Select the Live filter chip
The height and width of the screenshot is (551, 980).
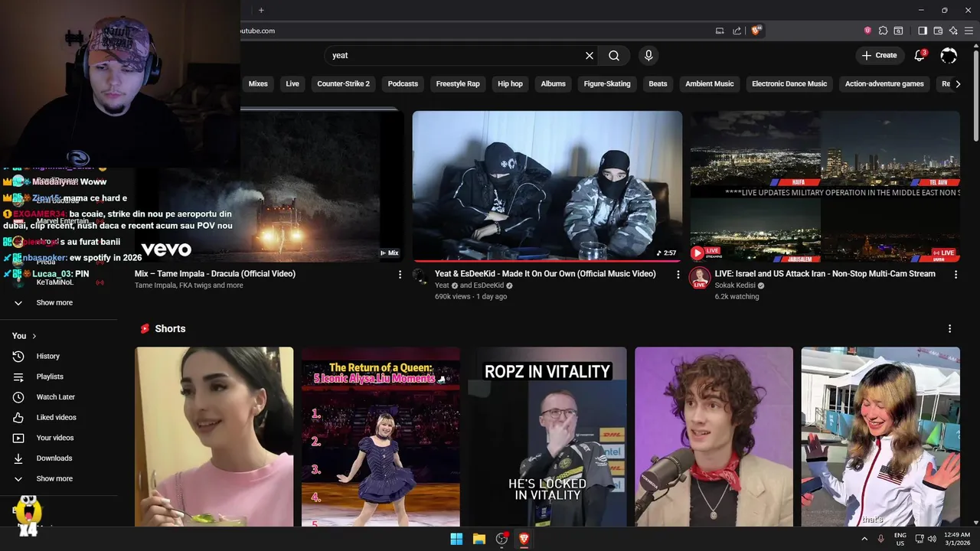(292, 83)
